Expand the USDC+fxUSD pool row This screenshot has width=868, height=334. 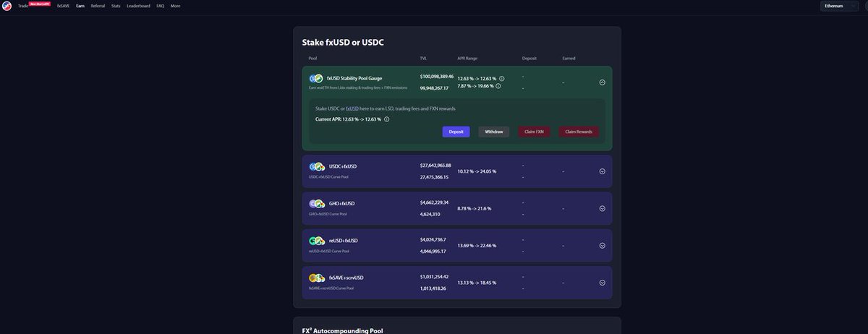(602, 171)
